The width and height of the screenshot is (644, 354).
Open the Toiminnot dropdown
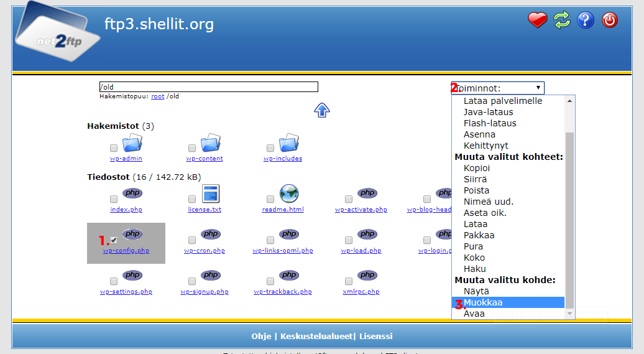[498, 88]
